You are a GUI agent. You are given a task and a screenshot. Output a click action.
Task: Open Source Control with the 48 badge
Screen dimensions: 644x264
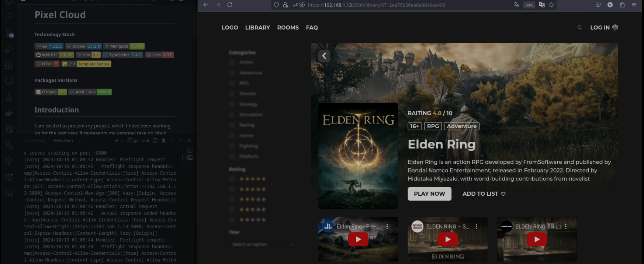pyautogui.click(x=9, y=33)
